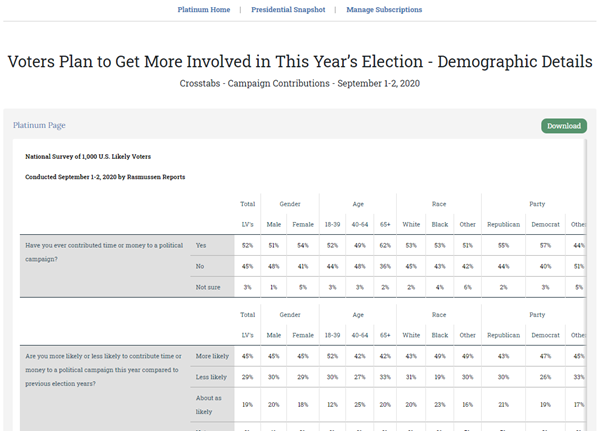The height and width of the screenshot is (431, 602).
Task: Select the Not sure row label
Action: 208,287
